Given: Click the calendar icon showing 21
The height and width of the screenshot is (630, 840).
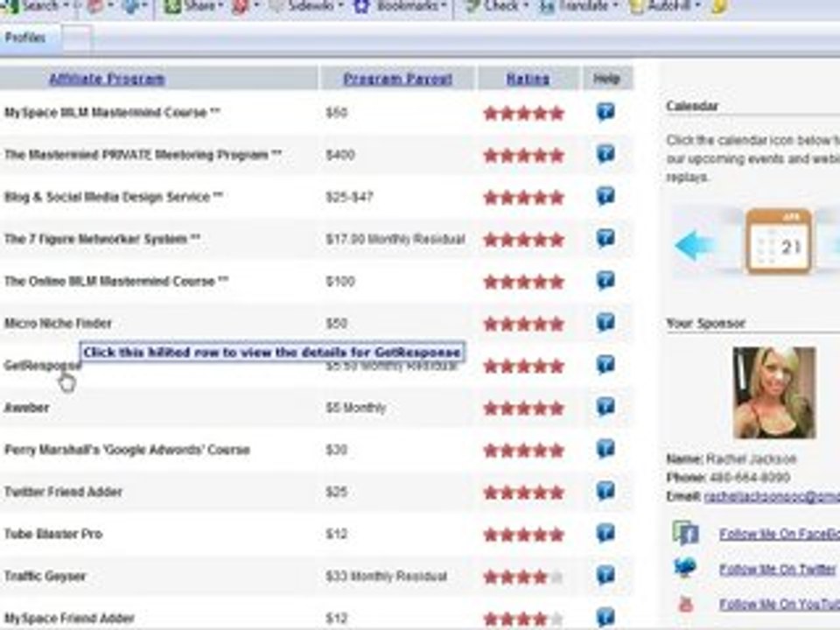Looking at the screenshot, I should [x=779, y=241].
